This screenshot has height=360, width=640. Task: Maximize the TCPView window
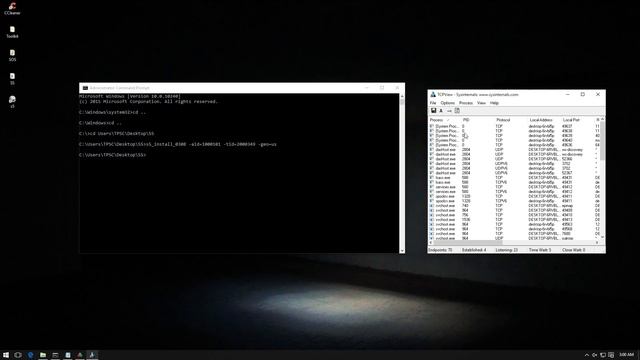582,94
